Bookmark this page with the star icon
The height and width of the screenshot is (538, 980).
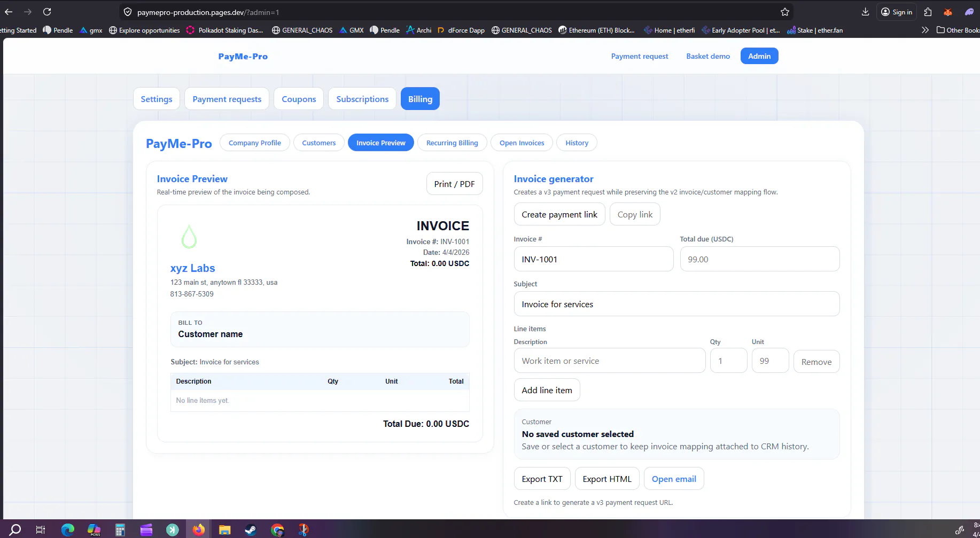[x=784, y=12]
